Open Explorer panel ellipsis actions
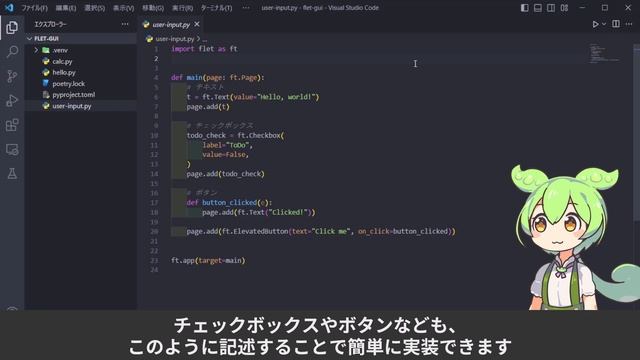Image resolution: width=640 pixels, height=360 pixels. tap(125, 24)
